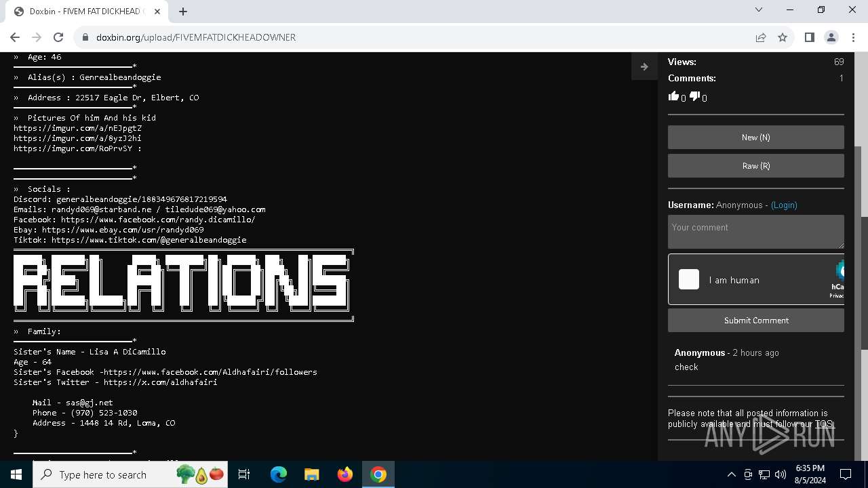
Task: Focus the address bar URL
Action: pos(195,37)
